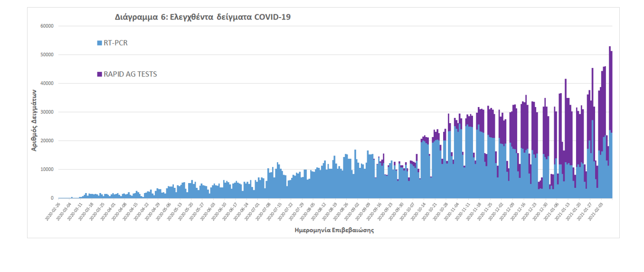This screenshot has height=272, width=644.
Task: Click the 20000 y-axis tick label
Action: (47, 141)
